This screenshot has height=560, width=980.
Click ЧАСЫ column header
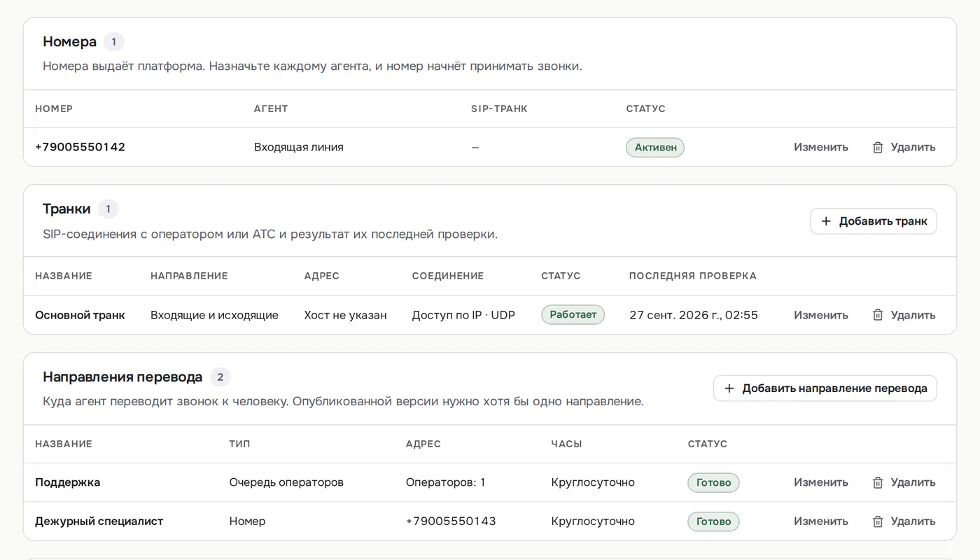[x=566, y=444]
